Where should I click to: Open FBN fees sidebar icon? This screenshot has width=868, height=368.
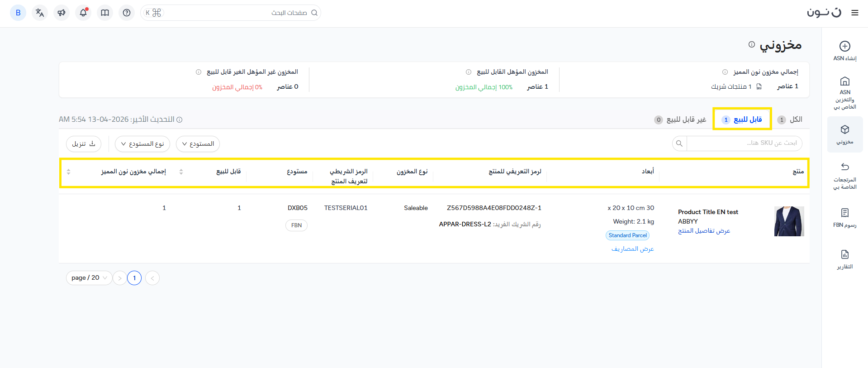(844, 213)
